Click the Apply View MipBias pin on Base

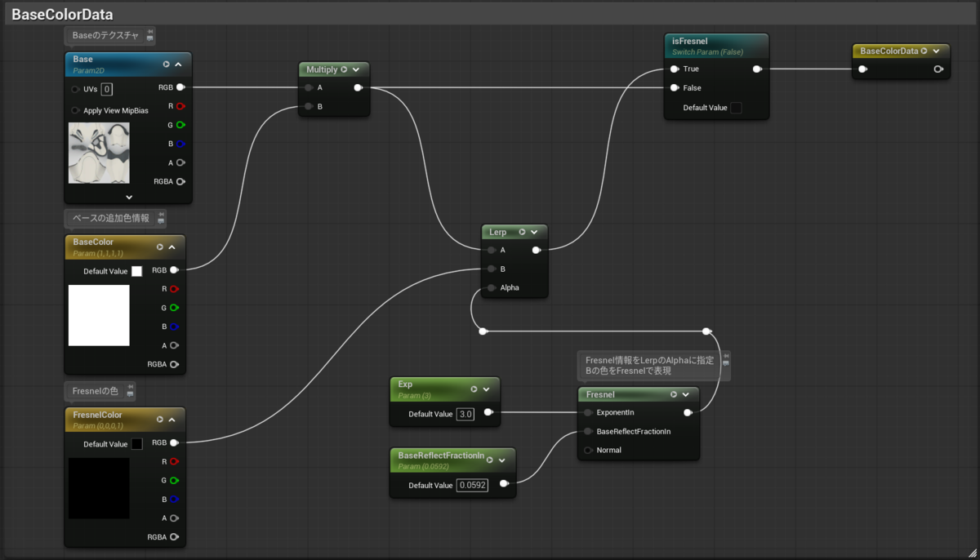[75, 110]
